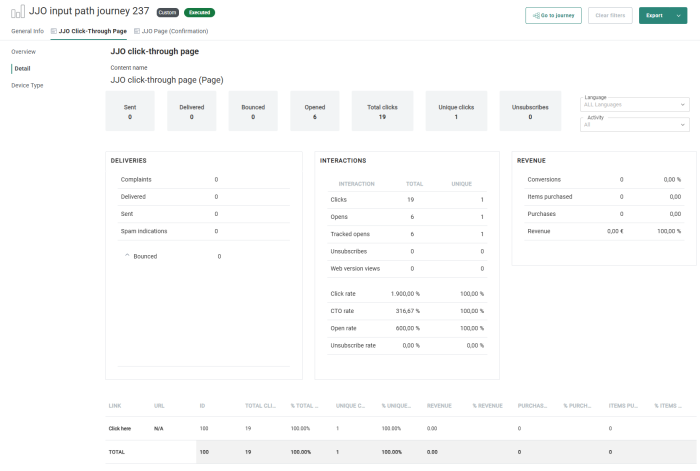This screenshot has height=471, width=700.
Task: Sort by the REVENUE column header
Action: pos(439,405)
